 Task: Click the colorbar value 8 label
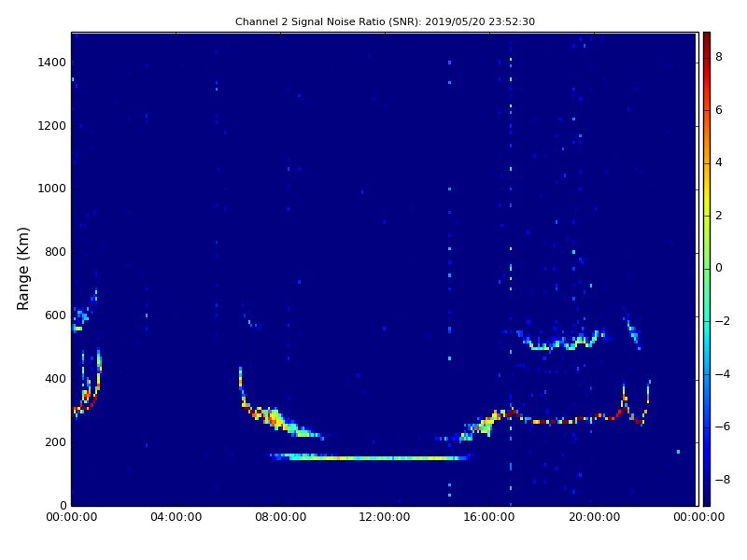tap(719, 57)
